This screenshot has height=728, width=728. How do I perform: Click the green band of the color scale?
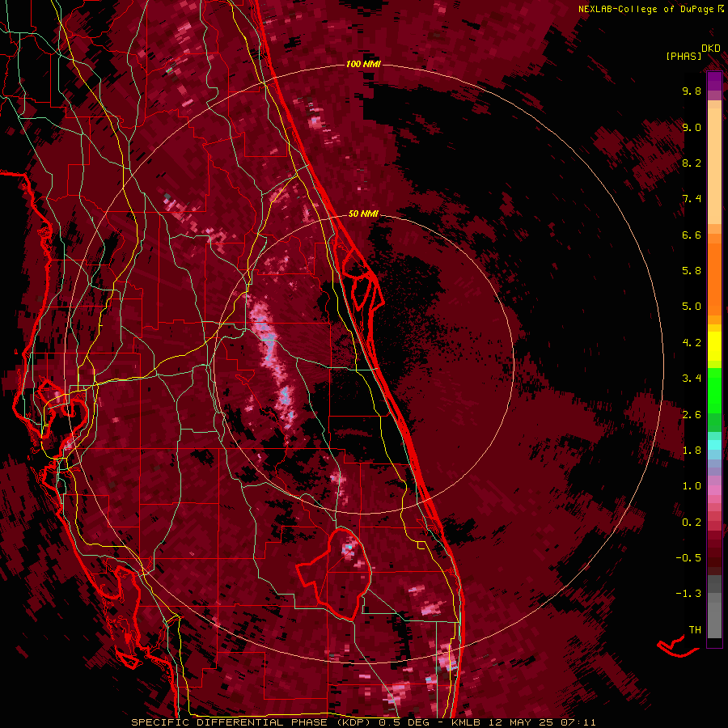pyautogui.click(x=714, y=391)
